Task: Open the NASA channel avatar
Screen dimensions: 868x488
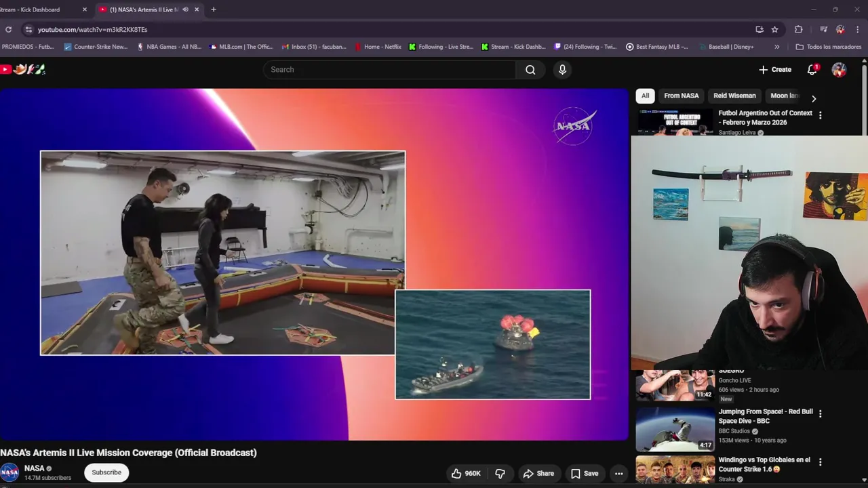Action: 9,472
